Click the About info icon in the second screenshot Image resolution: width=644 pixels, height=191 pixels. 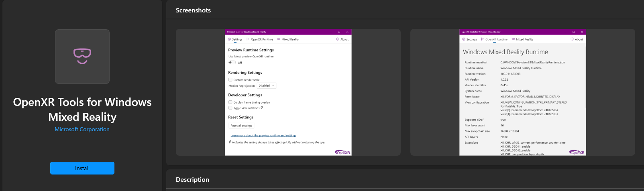pos(572,39)
